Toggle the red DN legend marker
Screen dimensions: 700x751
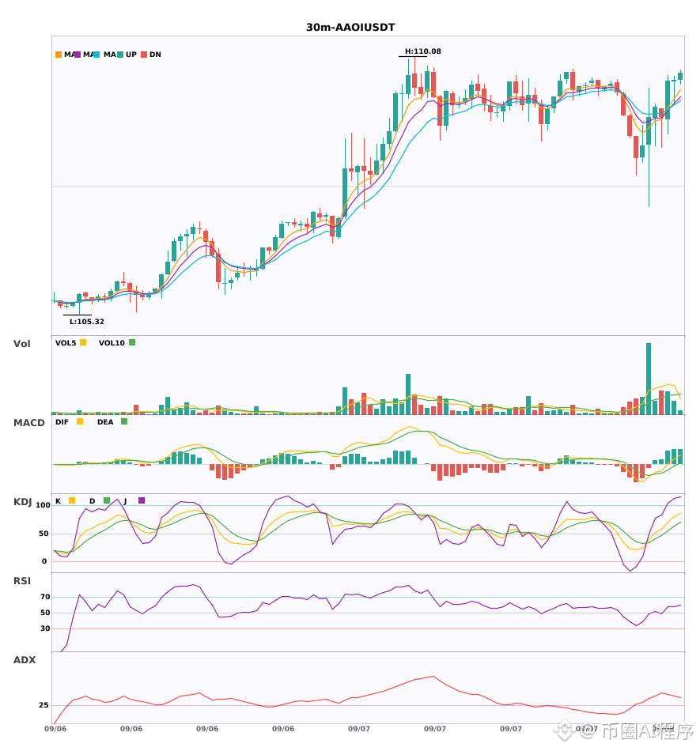click(x=144, y=55)
